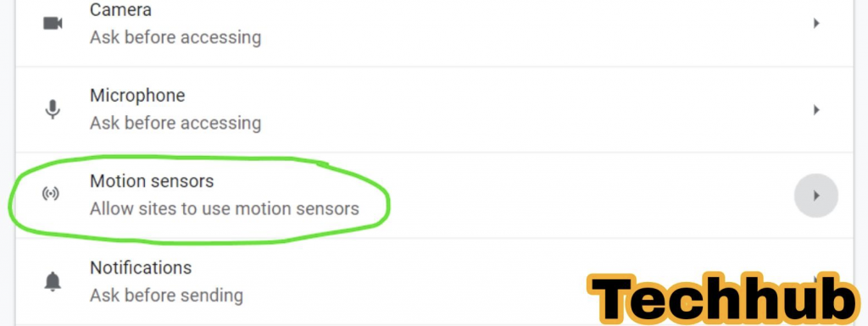Click "Ask before accessing" under Camera

tap(175, 37)
